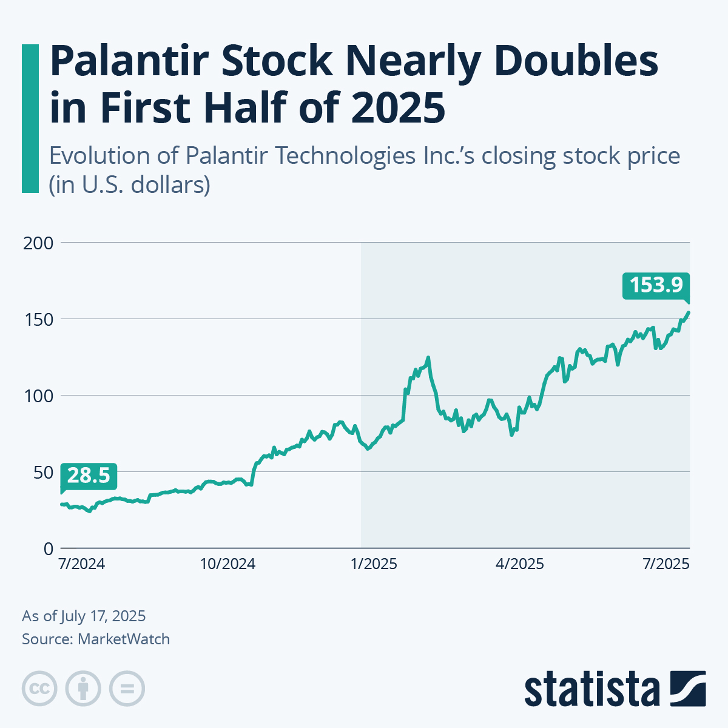Click the 1/2025 axis label
This screenshot has width=728, height=728.
tap(374, 564)
